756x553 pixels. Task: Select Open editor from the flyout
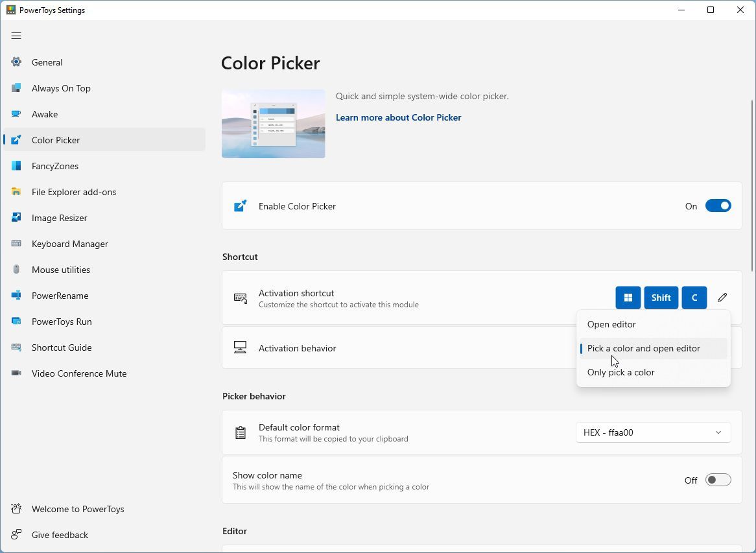[611, 324]
